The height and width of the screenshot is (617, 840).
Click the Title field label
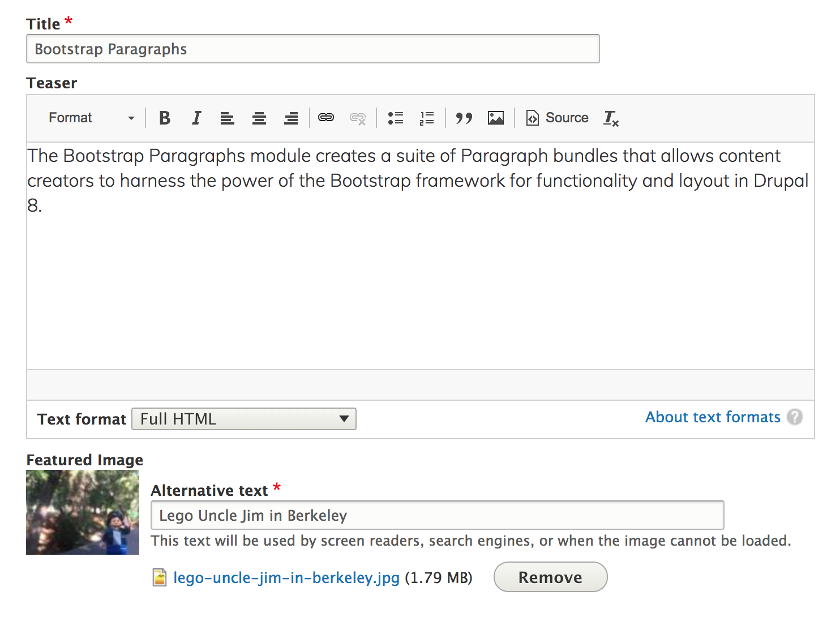43,24
